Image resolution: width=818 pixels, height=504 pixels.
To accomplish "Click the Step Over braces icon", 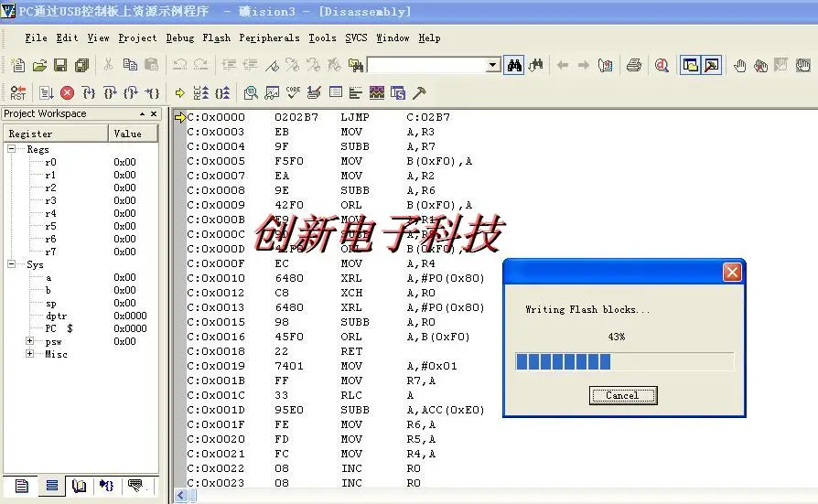I will point(110,93).
